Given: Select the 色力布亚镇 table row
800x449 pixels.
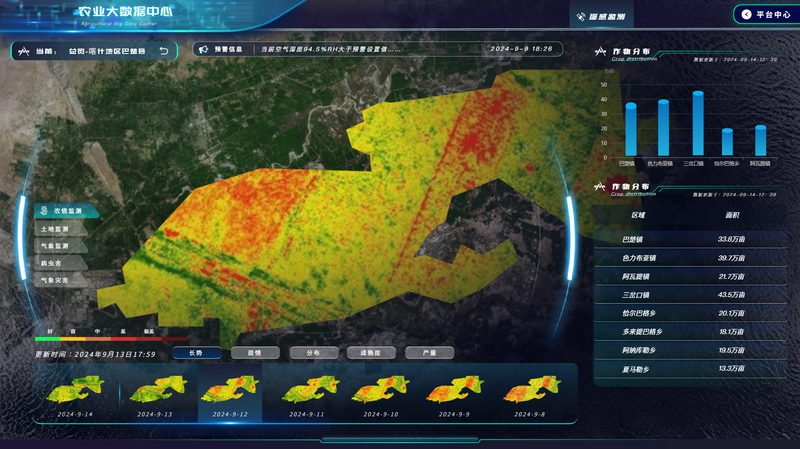Looking at the screenshot, I should 690,258.
